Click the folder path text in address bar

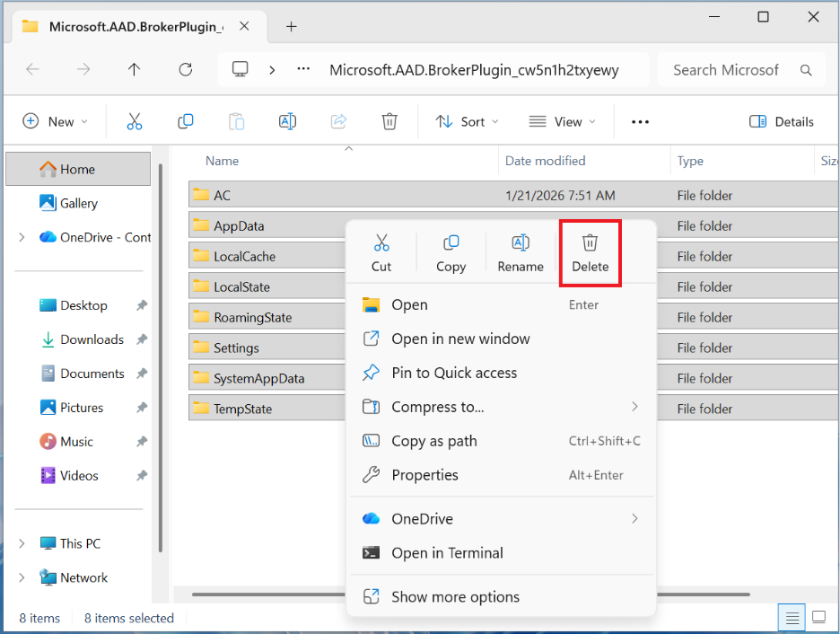click(x=474, y=70)
